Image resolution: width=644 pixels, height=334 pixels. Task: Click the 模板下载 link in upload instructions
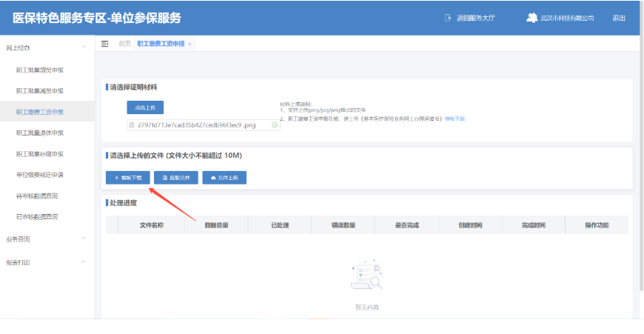click(x=455, y=118)
